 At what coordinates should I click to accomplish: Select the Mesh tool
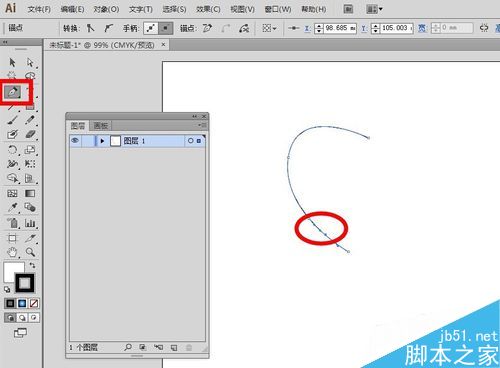pos(13,193)
